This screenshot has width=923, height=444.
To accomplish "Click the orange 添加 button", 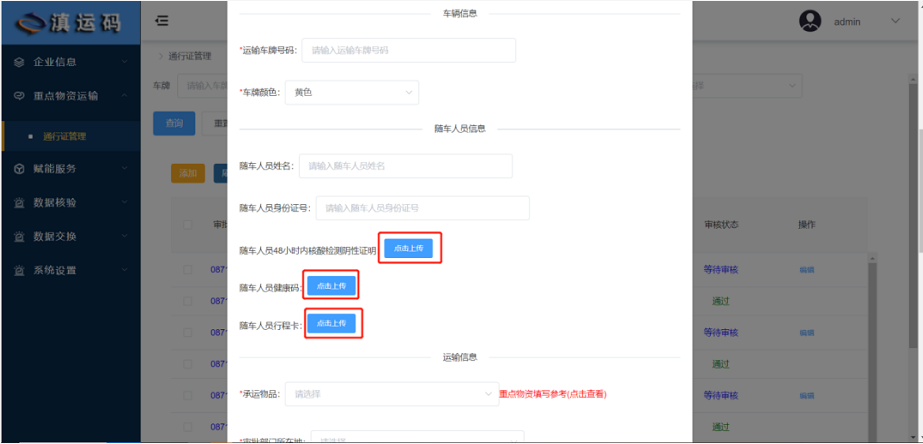I will point(188,173).
